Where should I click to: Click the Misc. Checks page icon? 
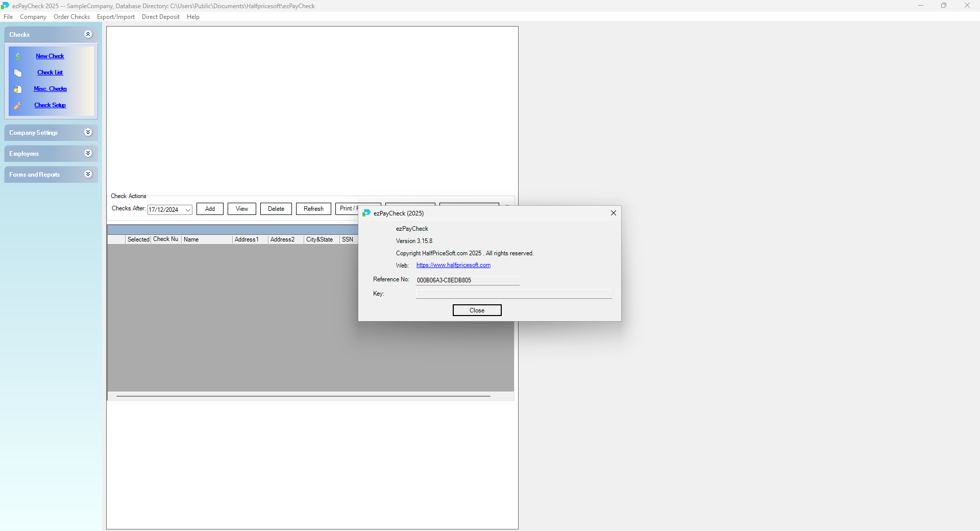pos(18,89)
